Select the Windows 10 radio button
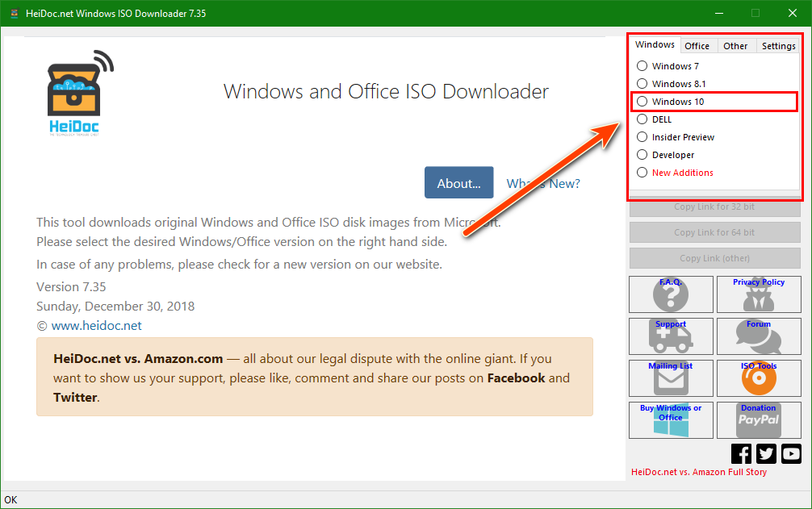The width and height of the screenshot is (812, 509). (x=642, y=102)
